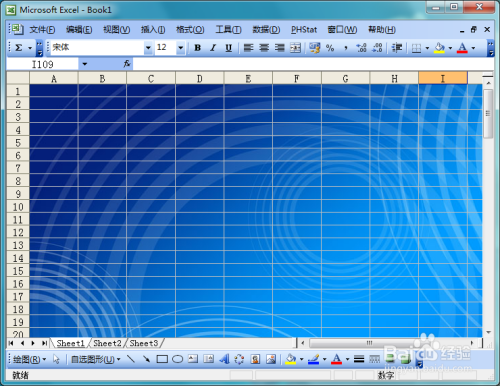
Task: Select the Rectangle drawing tool
Action: point(162,359)
